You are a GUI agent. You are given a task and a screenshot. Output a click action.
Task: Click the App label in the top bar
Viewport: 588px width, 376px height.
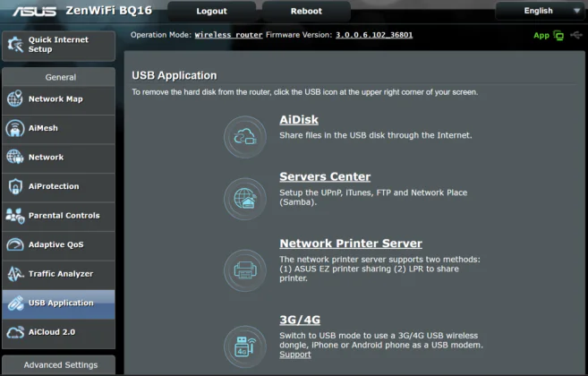click(541, 35)
